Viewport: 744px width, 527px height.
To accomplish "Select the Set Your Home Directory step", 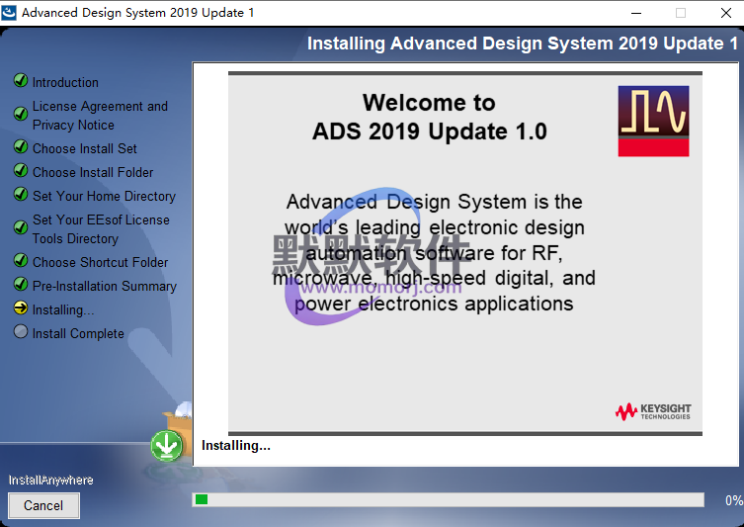I will click(104, 196).
